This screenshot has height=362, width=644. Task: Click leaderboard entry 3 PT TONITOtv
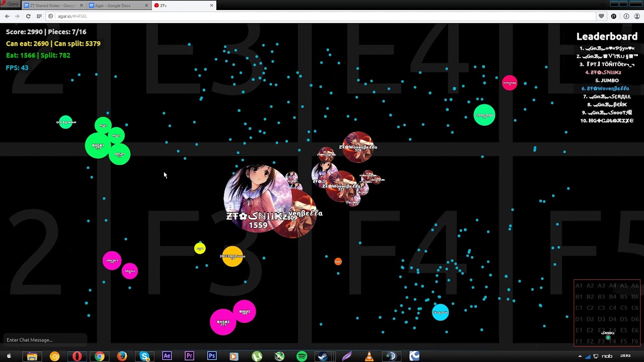pos(607,64)
